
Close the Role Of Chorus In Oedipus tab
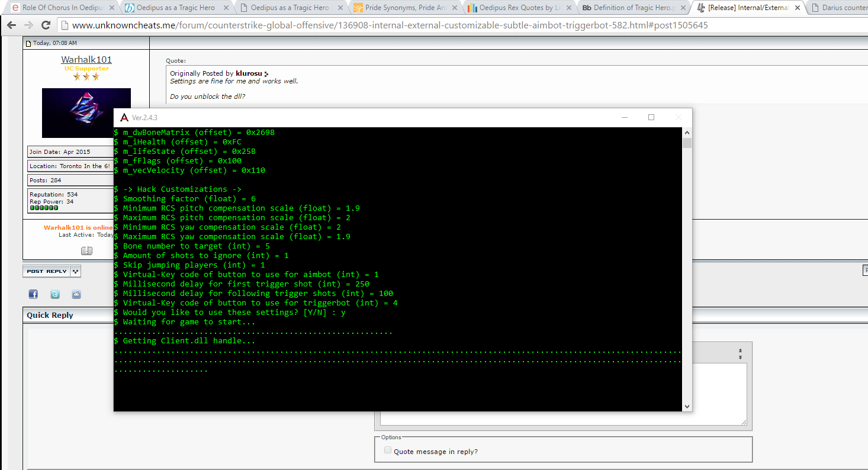pos(113,8)
